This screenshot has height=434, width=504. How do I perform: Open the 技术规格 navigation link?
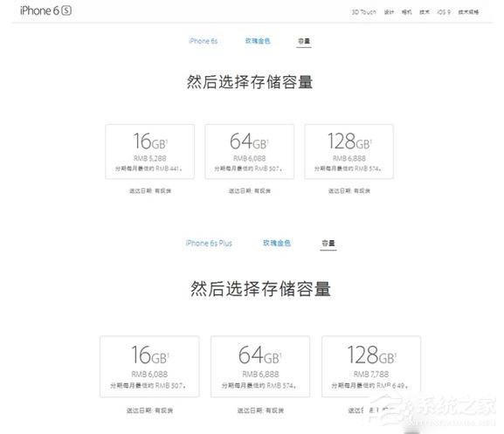tap(468, 12)
